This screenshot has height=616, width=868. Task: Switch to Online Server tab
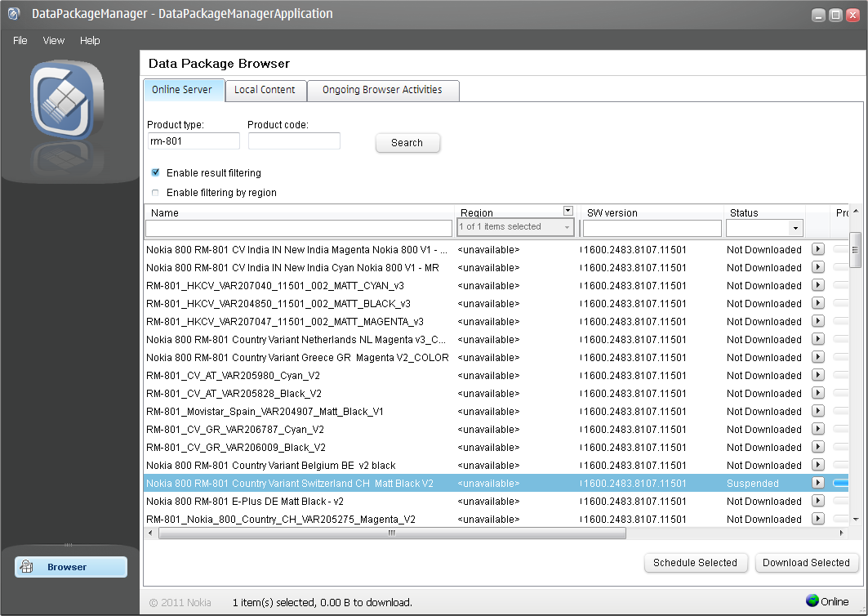(x=184, y=91)
